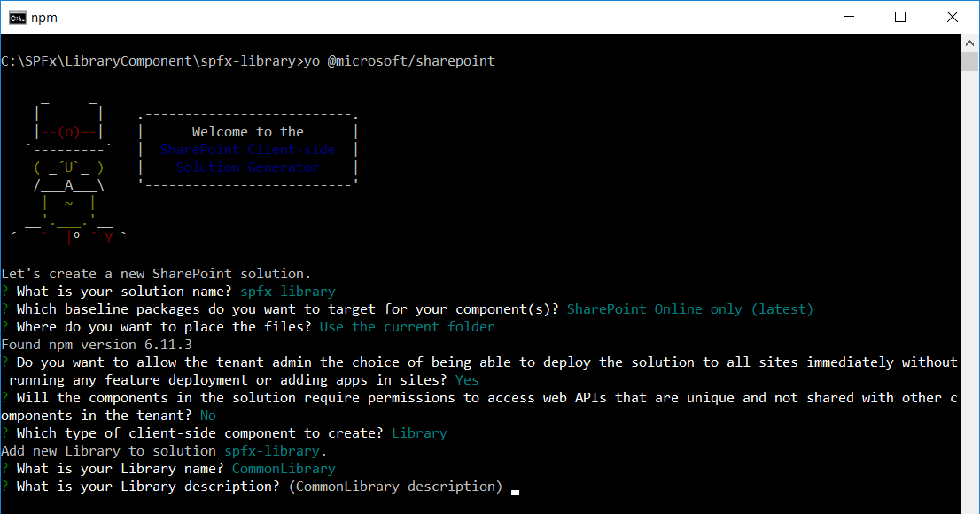Click the 'Welcome to the' banner text
Screen dimensions: 980x514
pos(247,132)
